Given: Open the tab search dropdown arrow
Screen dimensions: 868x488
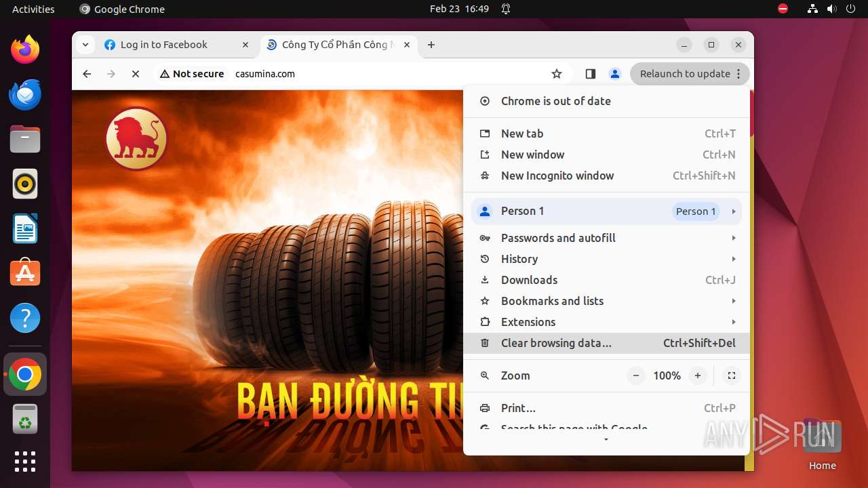Looking at the screenshot, I should (x=85, y=45).
